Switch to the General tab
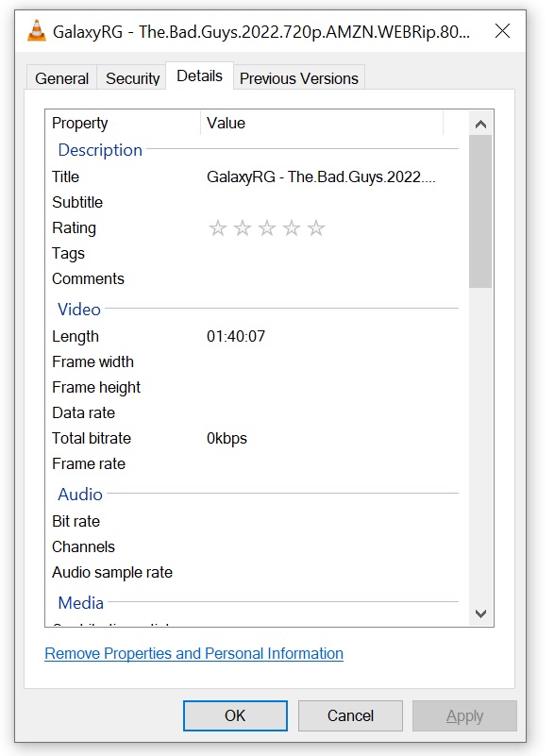The width and height of the screenshot is (554, 756). [x=61, y=78]
